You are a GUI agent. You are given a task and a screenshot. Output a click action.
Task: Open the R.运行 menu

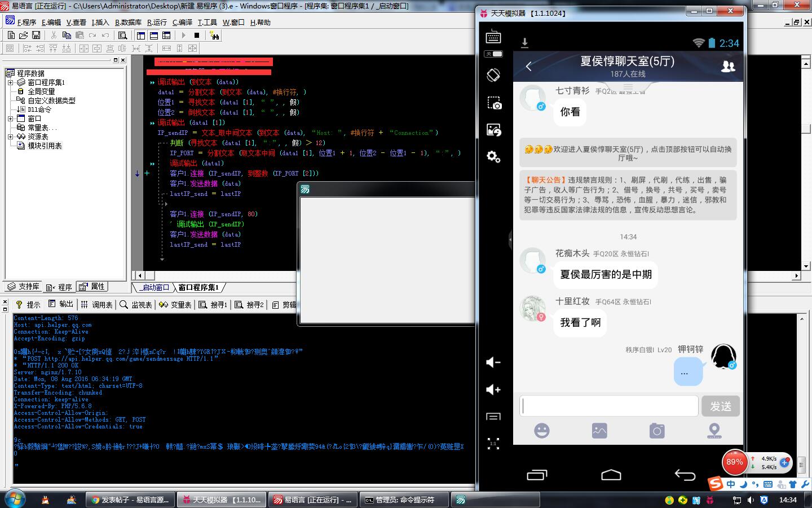click(157, 23)
